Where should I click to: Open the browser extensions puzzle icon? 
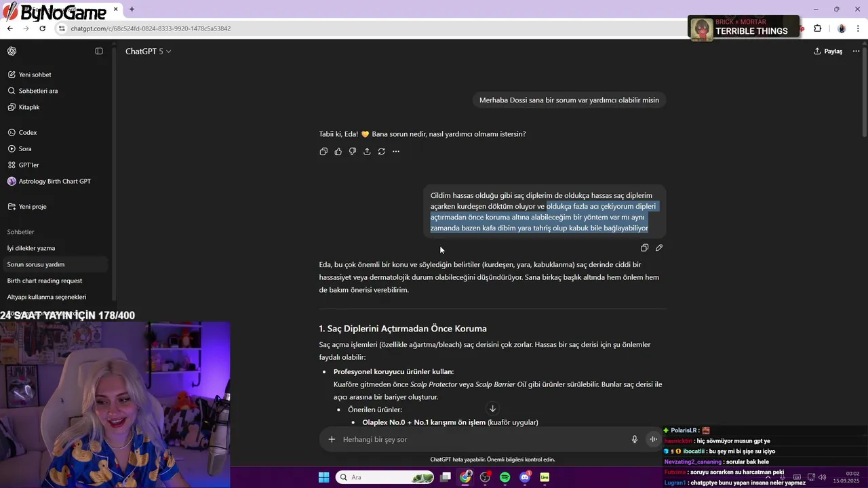817,28
